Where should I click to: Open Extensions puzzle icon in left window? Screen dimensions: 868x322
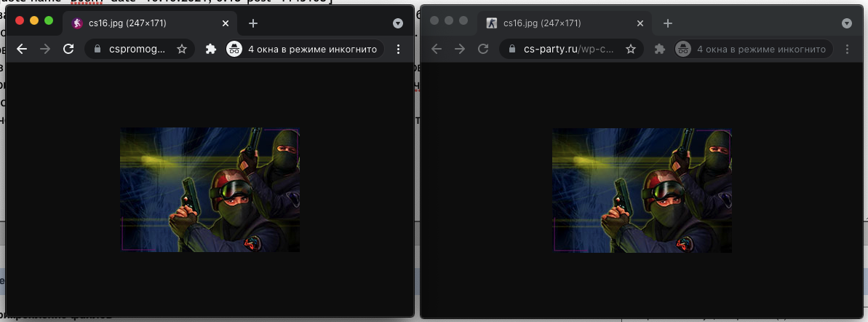(210, 50)
